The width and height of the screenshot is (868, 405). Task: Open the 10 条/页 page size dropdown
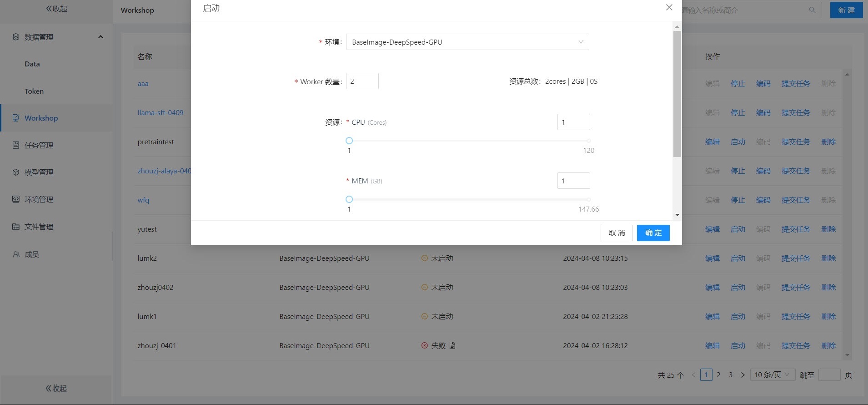772,375
